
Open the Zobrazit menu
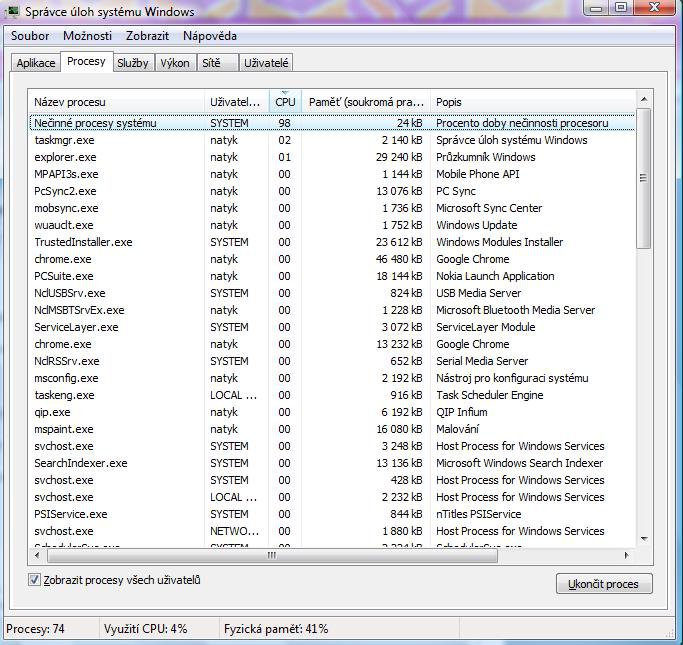147,36
